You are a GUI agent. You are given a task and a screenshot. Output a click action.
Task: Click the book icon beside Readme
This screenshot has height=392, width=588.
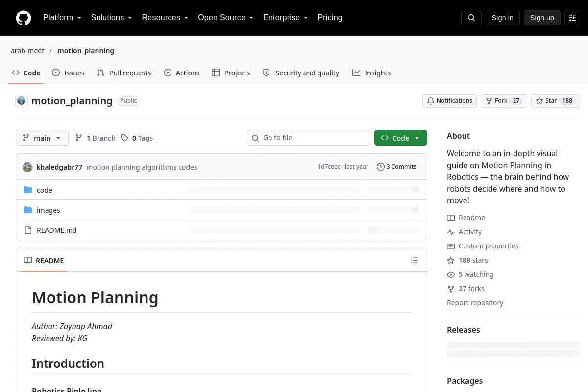451,218
